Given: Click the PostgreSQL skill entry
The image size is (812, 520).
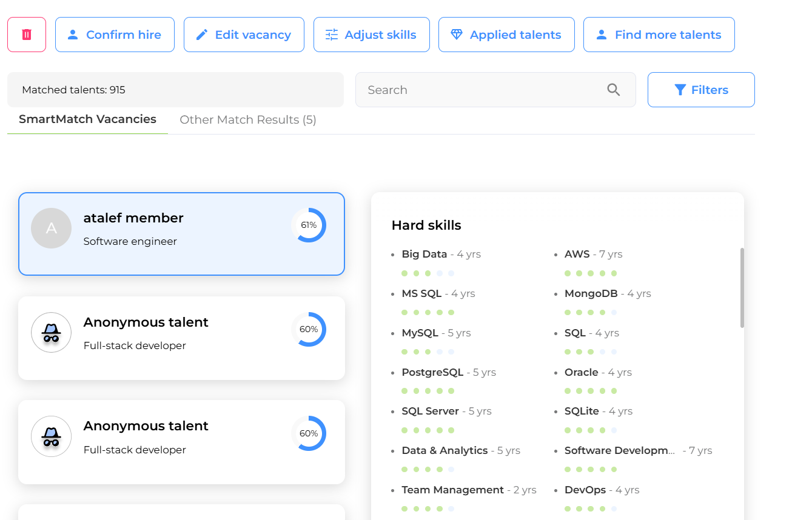Looking at the screenshot, I should (x=449, y=372).
